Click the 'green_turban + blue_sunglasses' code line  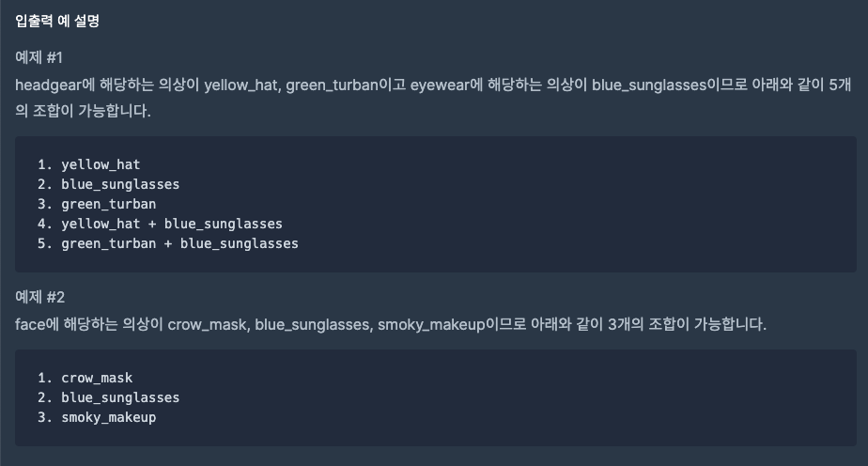pos(168,243)
